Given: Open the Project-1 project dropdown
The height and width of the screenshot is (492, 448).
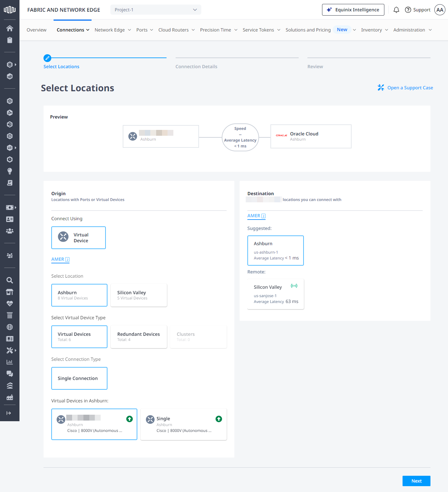Looking at the screenshot, I should tap(156, 10).
